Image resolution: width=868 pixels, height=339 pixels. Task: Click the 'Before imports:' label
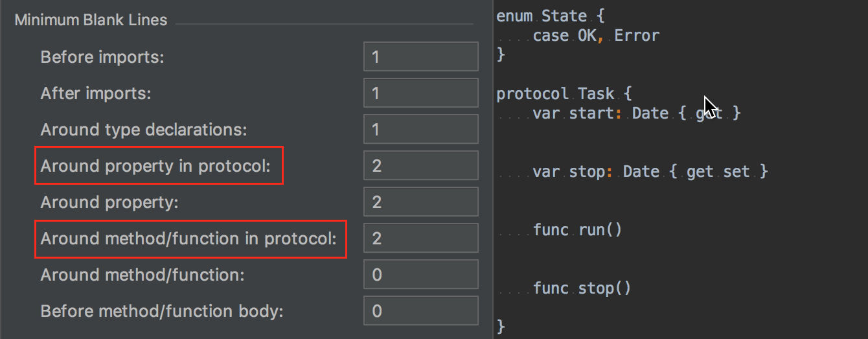pos(102,58)
